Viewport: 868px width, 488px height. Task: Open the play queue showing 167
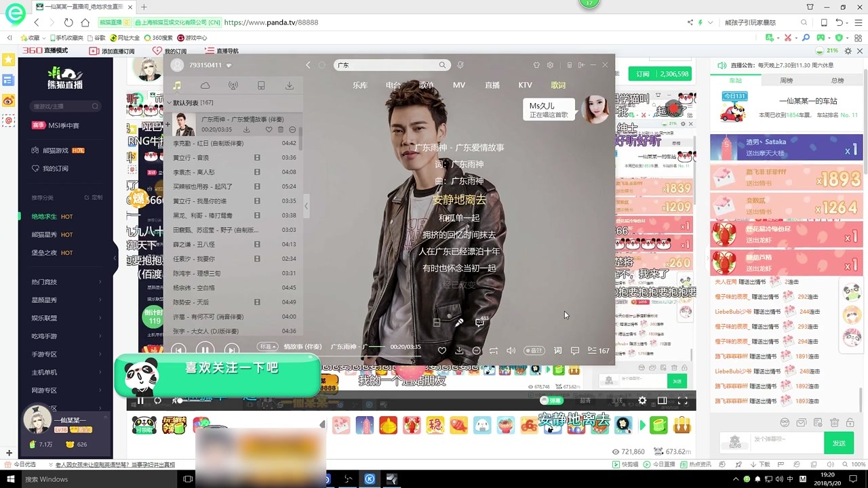[x=598, y=350]
